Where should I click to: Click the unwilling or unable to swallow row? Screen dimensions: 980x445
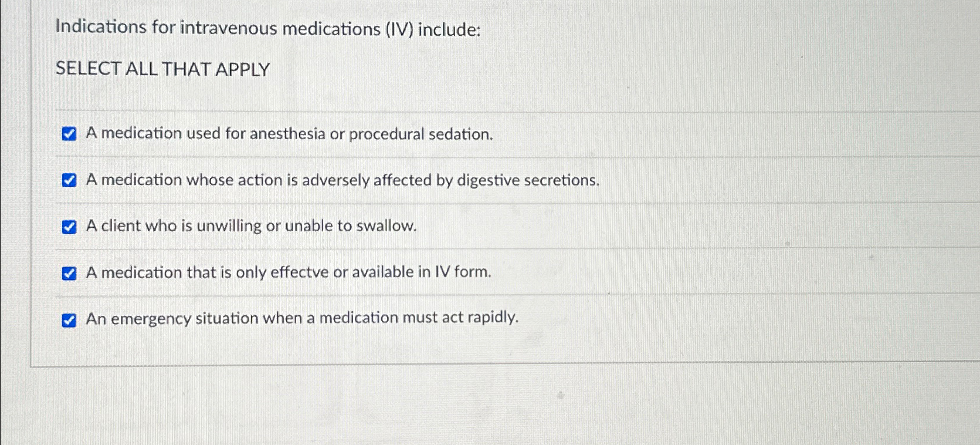click(x=251, y=226)
